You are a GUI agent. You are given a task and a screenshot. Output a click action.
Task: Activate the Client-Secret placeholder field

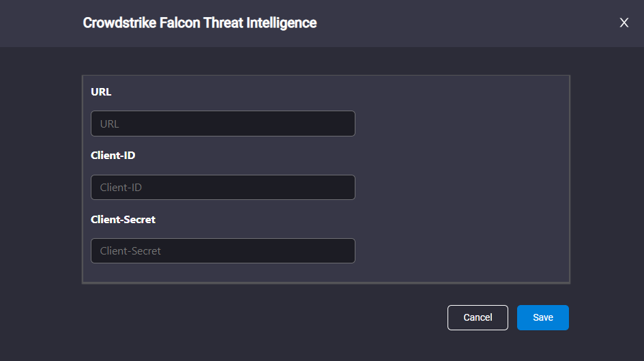223,251
